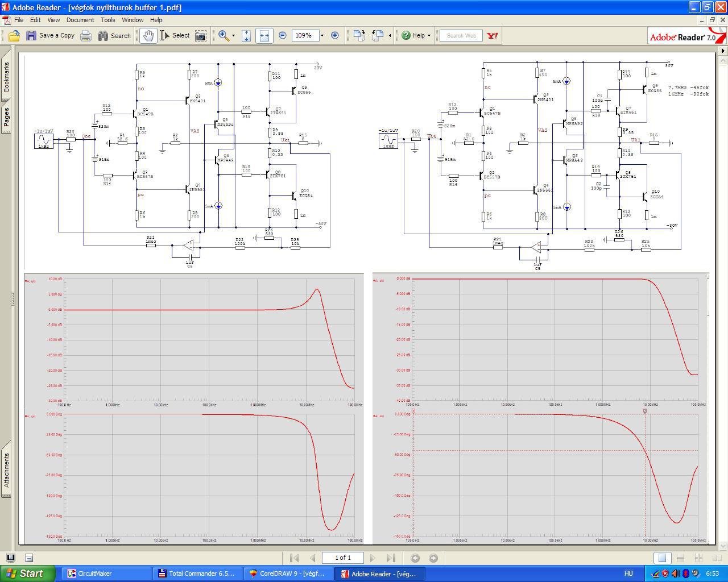Open the Help toolbar dropdown
Screen dimensions: 728x582
(x=416, y=35)
